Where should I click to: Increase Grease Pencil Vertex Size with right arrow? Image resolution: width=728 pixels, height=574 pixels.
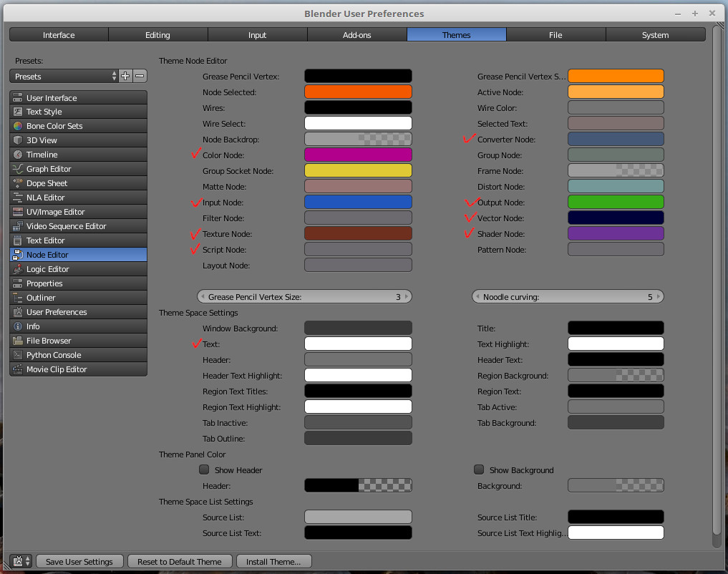pos(407,296)
